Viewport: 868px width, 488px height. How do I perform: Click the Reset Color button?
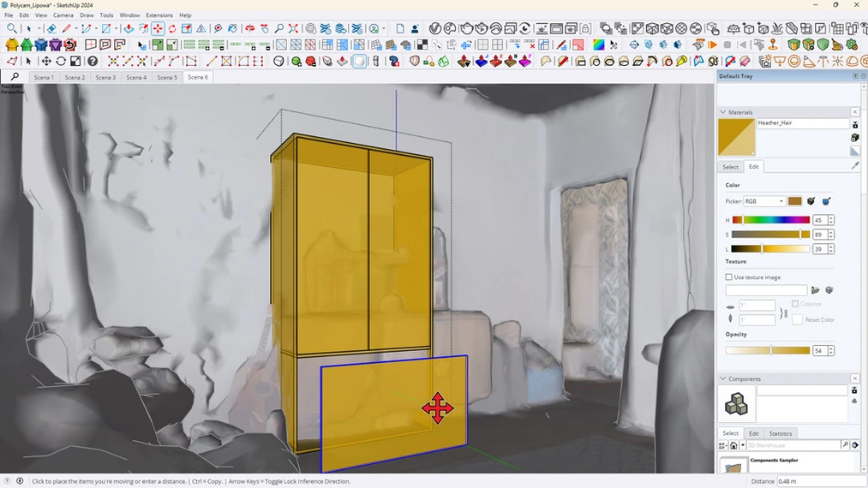820,320
